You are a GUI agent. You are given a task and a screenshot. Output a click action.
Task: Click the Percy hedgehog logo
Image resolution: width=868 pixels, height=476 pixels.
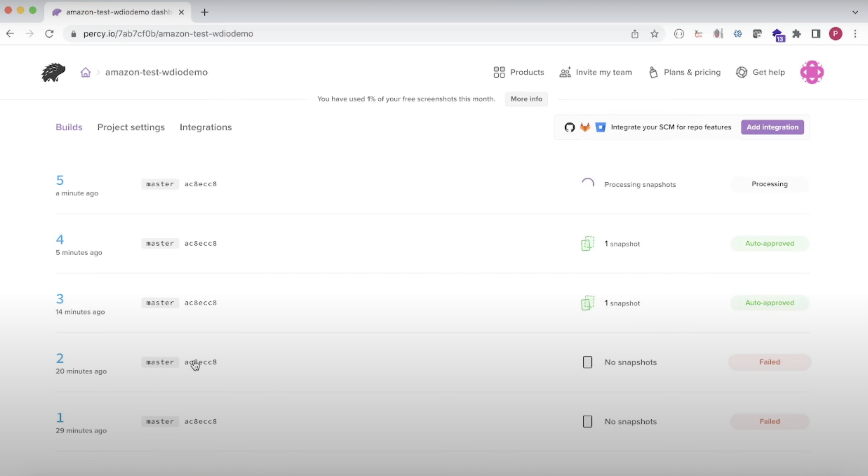click(53, 72)
